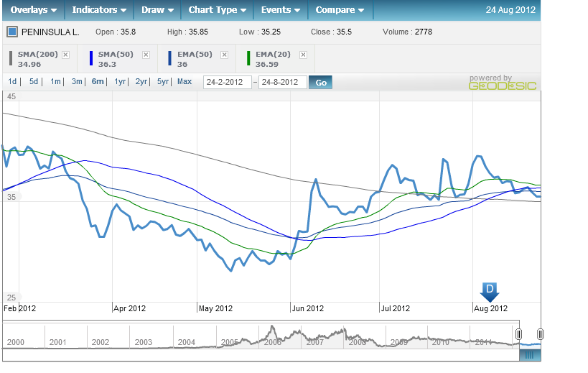This screenshot has height=373, width=588.
Task: Click the navigator scrollbar thumb
Action: [x=530, y=355]
